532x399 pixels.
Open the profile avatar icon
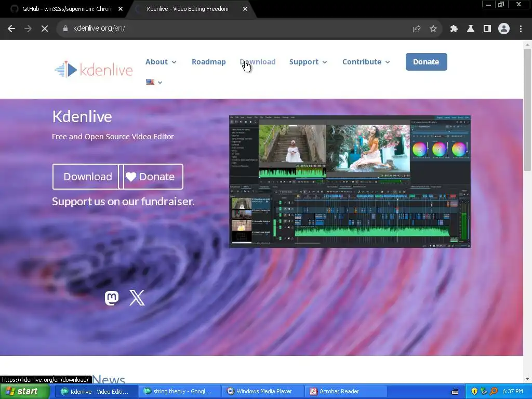[504, 29]
